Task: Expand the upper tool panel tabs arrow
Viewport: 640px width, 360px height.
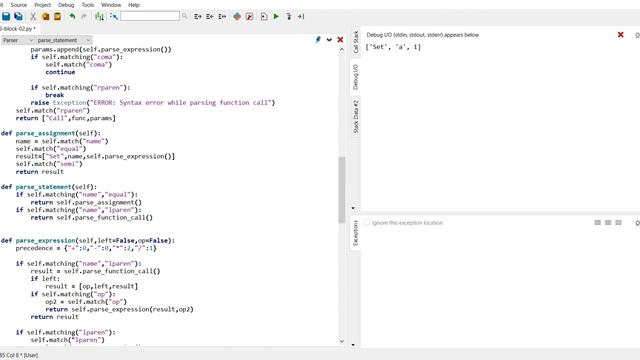Action: coord(353,208)
